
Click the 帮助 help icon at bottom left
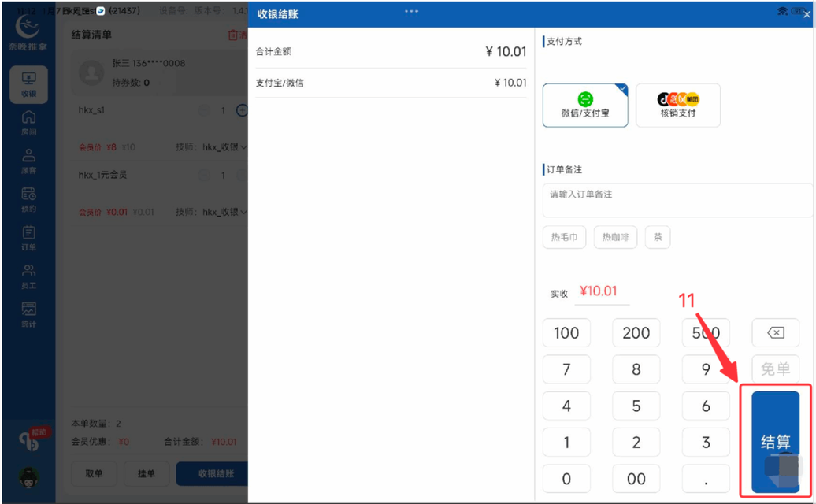(x=28, y=439)
